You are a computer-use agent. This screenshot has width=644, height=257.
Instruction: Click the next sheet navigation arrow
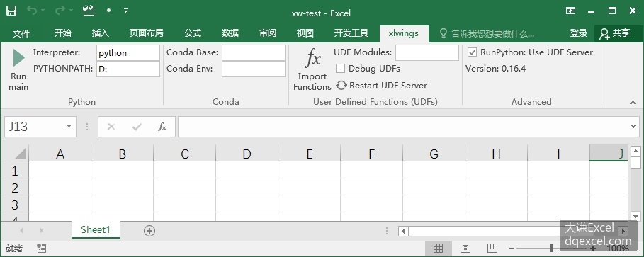(42, 231)
